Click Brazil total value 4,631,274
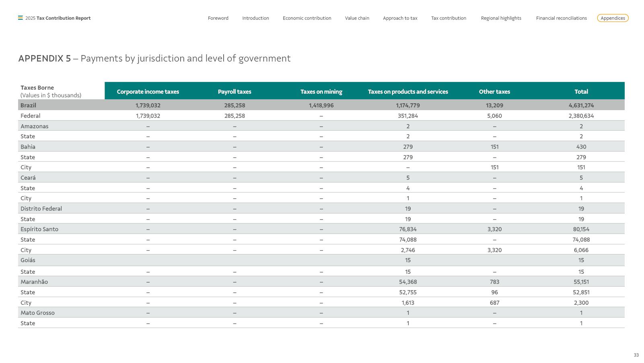The image size is (644, 363). 581,105
